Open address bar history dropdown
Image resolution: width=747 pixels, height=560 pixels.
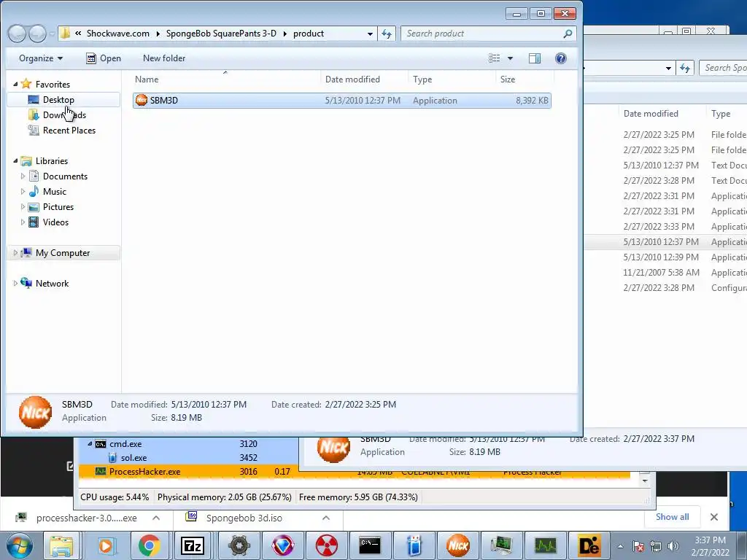click(x=370, y=34)
